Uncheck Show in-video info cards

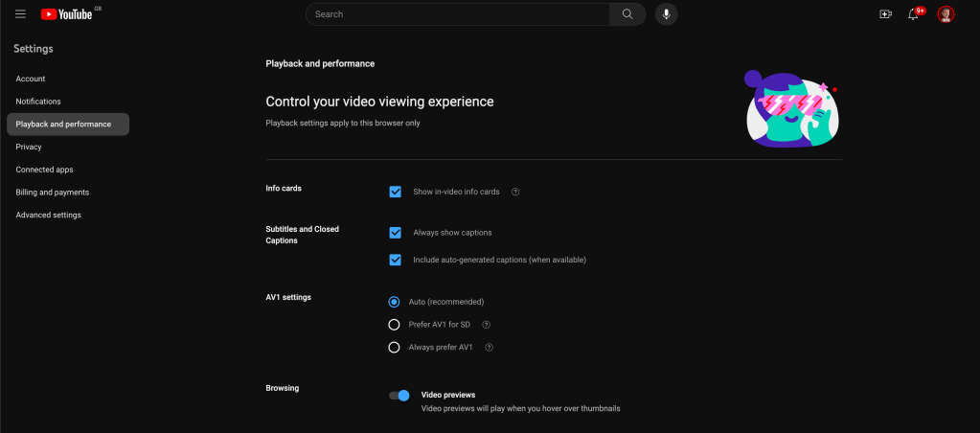point(395,192)
